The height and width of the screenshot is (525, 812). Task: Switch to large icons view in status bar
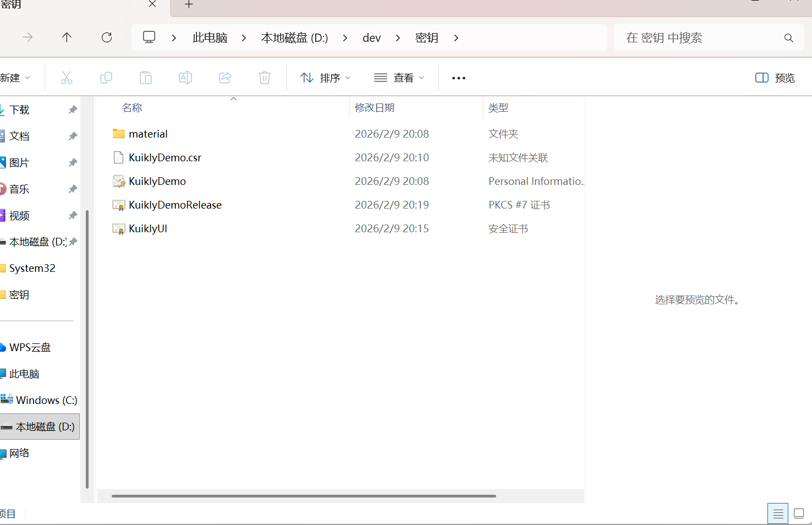(799, 514)
